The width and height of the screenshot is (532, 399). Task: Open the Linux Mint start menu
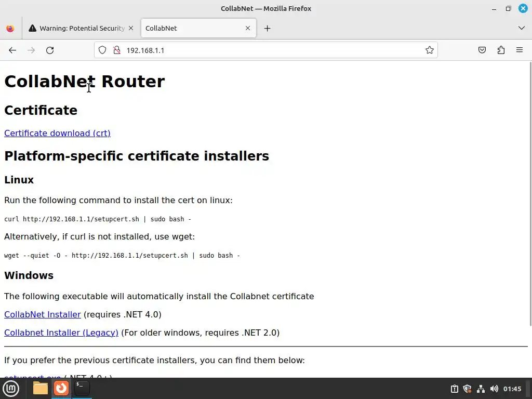coord(11,389)
